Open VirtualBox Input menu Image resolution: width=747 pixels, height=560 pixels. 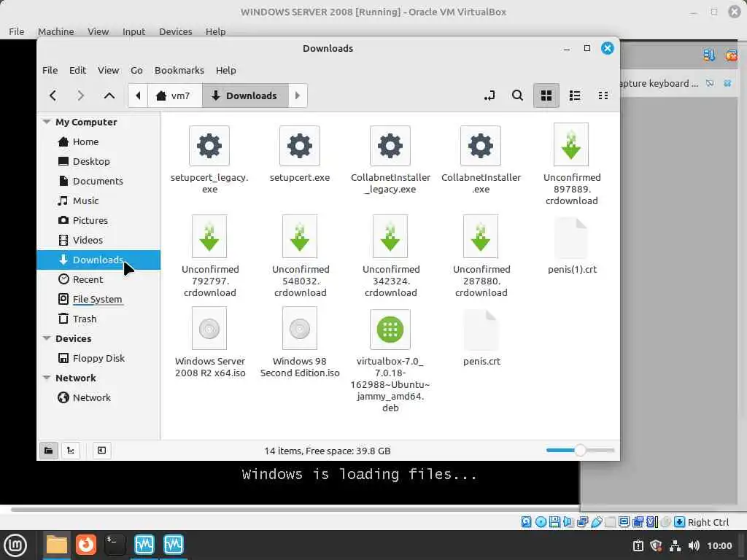(134, 31)
